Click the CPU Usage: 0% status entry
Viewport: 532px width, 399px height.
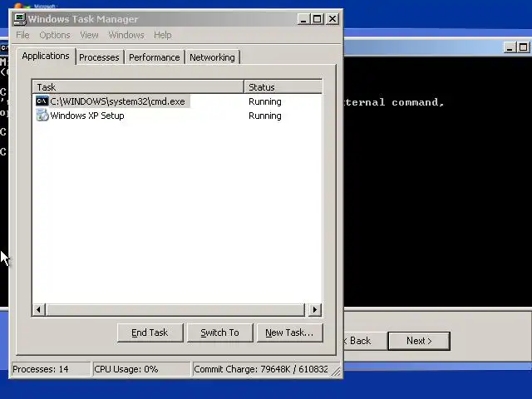(x=141, y=369)
